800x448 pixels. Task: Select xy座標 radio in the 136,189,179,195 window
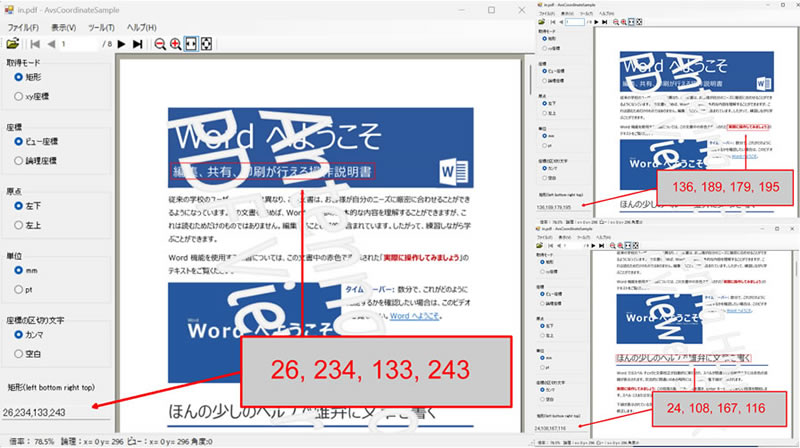point(552,48)
